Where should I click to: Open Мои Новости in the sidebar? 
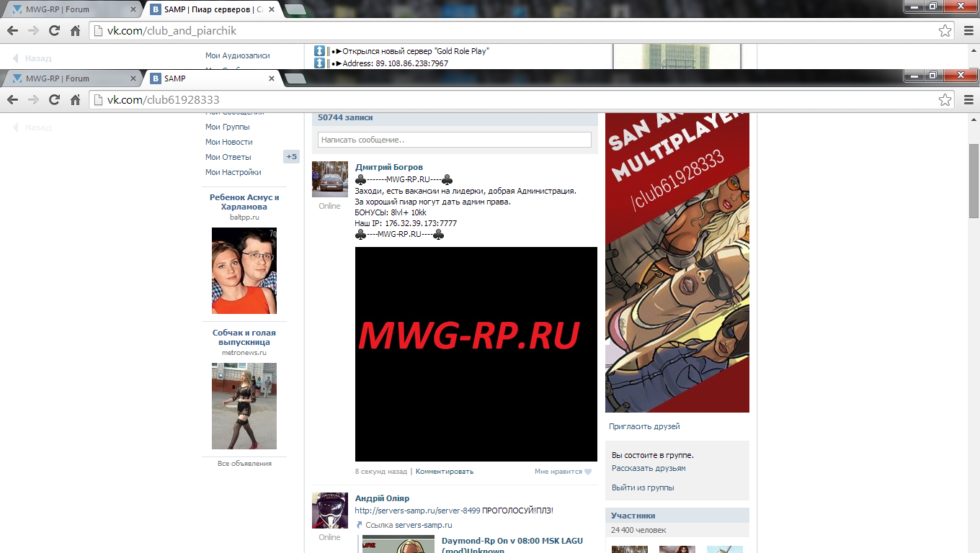[x=228, y=142]
